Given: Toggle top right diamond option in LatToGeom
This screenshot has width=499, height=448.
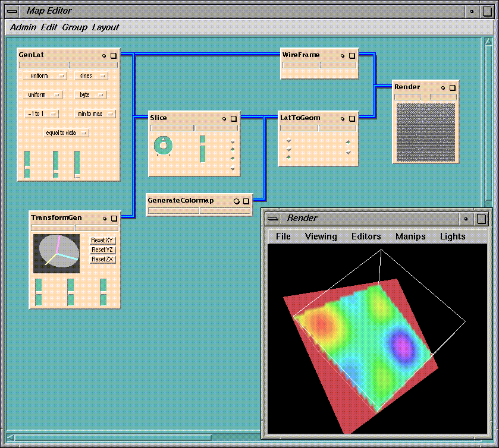Looking at the screenshot, I should [x=348, y=142].
